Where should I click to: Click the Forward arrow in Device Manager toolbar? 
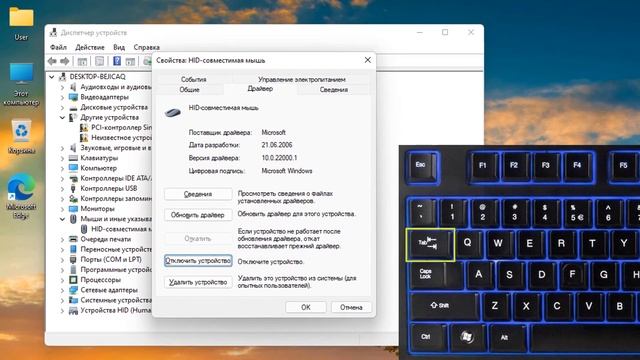[x=64, y=62]
